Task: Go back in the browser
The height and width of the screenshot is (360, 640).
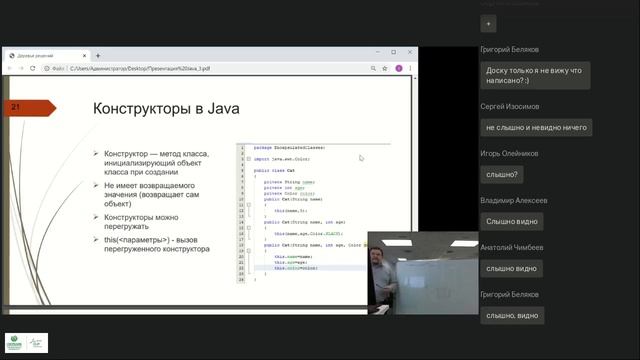Action: point(10,68)
